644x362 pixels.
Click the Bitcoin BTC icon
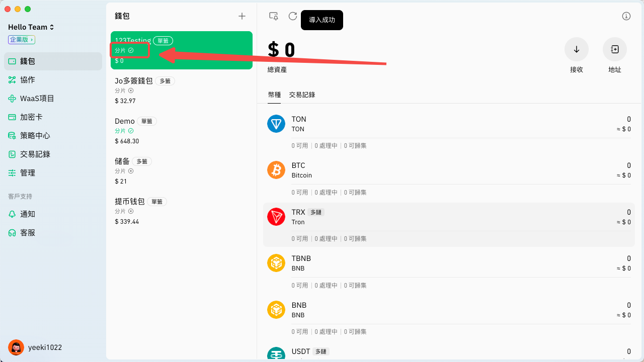(276, 170)
